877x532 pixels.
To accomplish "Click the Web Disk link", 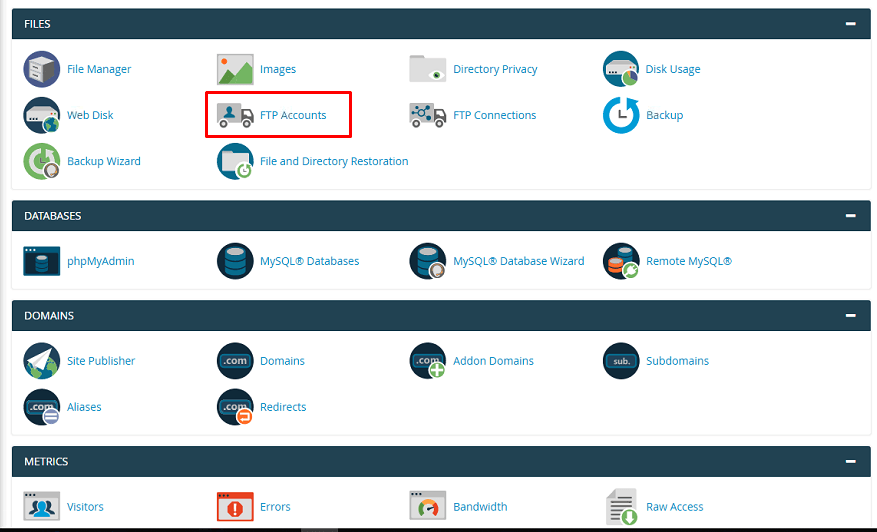I will (x=90, y=115).
